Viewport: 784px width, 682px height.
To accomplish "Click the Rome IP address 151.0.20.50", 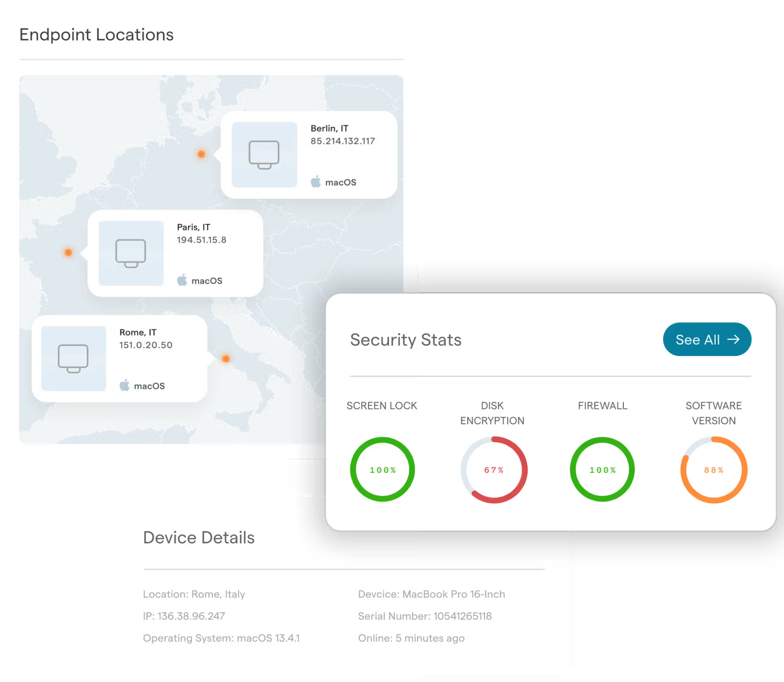I will (146, 345).
